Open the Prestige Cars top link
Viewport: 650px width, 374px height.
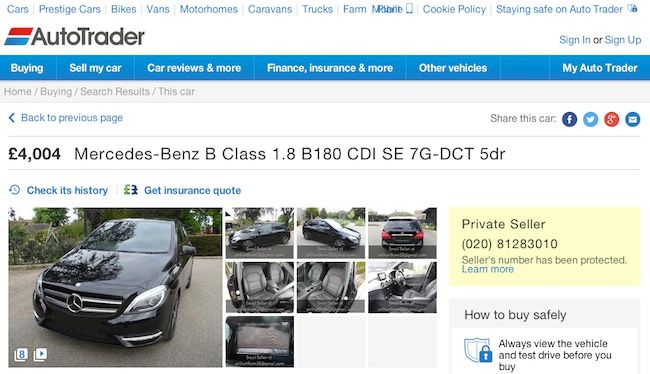click(70, 9)
